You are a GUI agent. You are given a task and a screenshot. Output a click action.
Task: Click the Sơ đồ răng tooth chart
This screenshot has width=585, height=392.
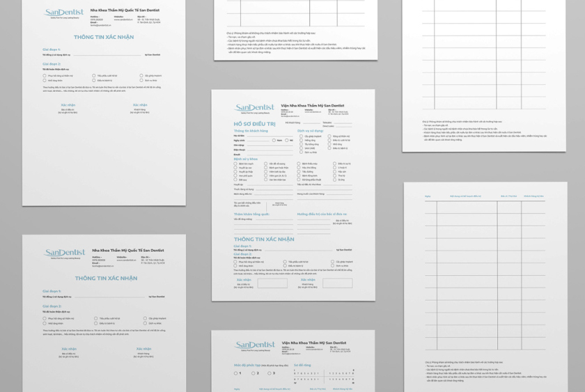324,377
